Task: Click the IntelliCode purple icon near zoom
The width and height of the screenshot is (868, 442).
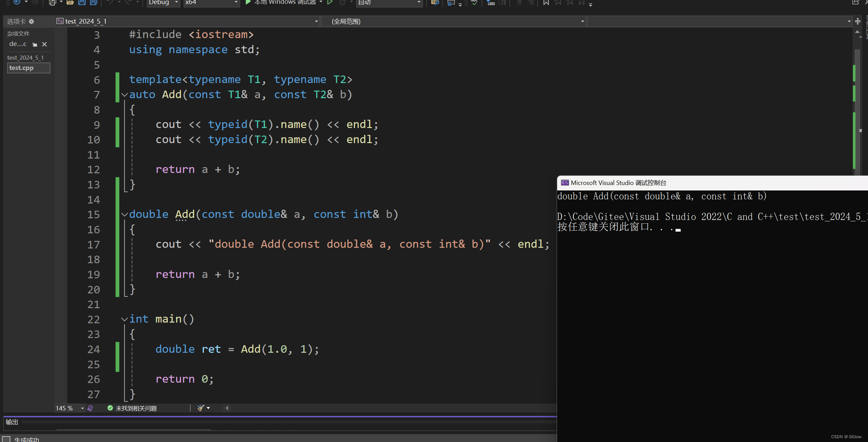Action: coord(90,408)
